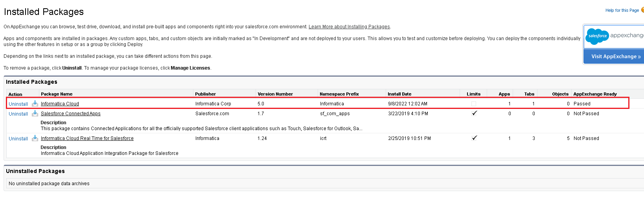This screenshot has width=644, height=197.
Task: Open Informatica Cloud Real Time for Salesforce link
Action: click(87, 138)
